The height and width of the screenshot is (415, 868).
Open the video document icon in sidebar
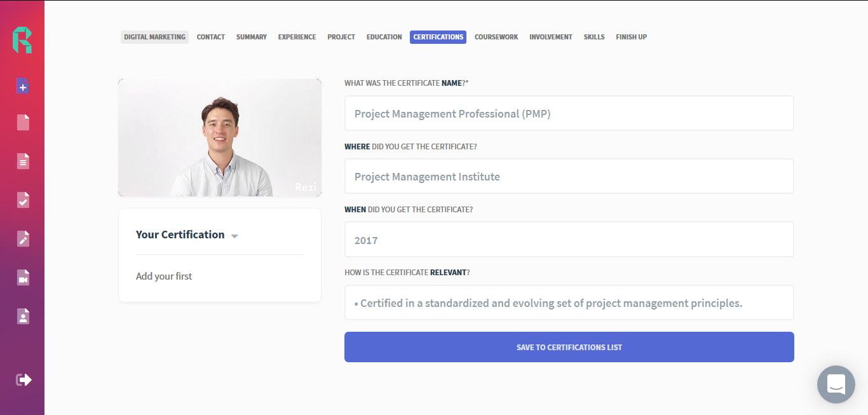[x=23, y=277]
